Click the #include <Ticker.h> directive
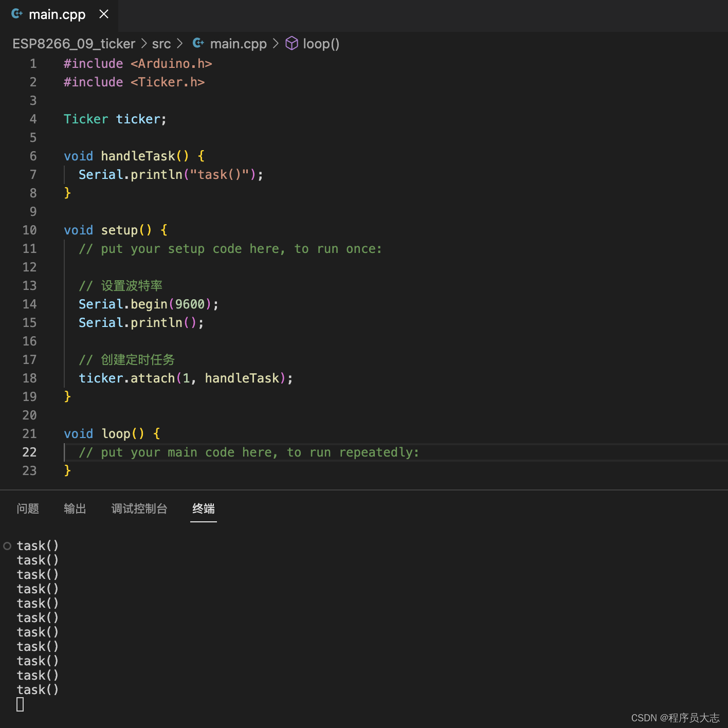728x728 pixels. (x=134, y=82)
